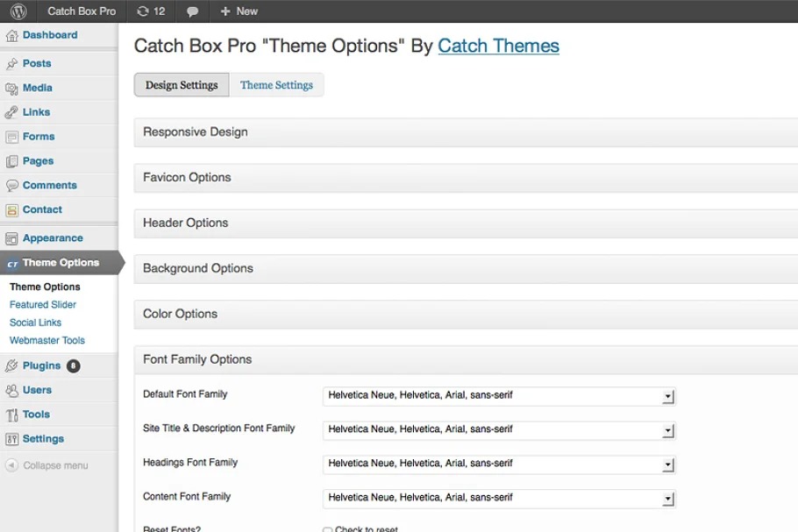Click the Plugins plug icon

12,366
